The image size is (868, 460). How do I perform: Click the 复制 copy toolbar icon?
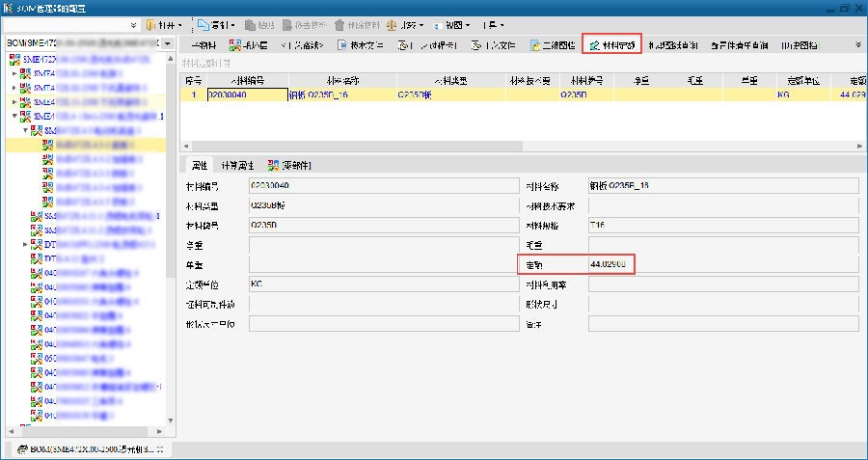click(202, 23)
